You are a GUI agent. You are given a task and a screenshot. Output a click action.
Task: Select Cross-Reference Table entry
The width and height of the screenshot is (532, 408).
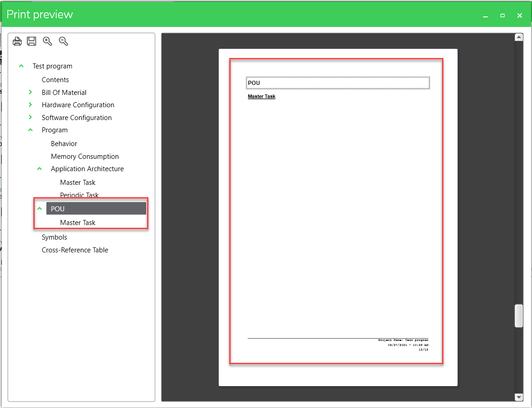(x=75, y=250)
